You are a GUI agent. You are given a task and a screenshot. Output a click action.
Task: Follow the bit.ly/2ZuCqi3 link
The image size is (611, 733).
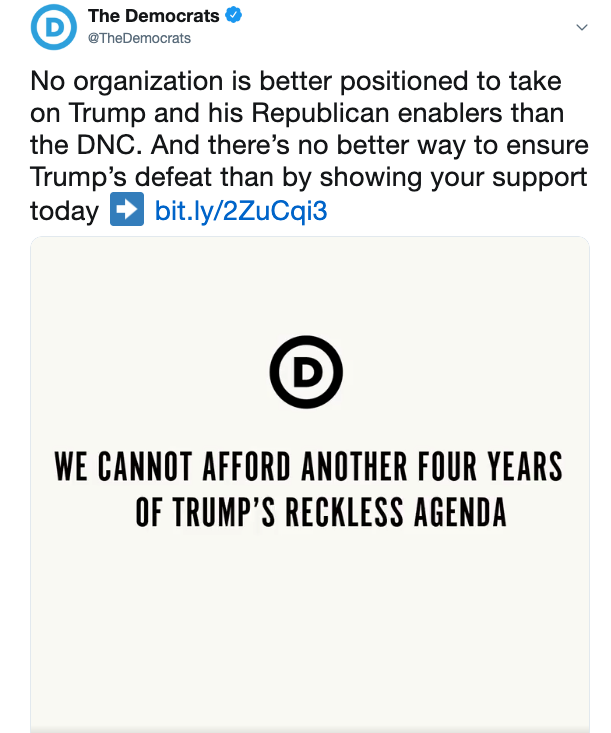click(x=241, y=210)
